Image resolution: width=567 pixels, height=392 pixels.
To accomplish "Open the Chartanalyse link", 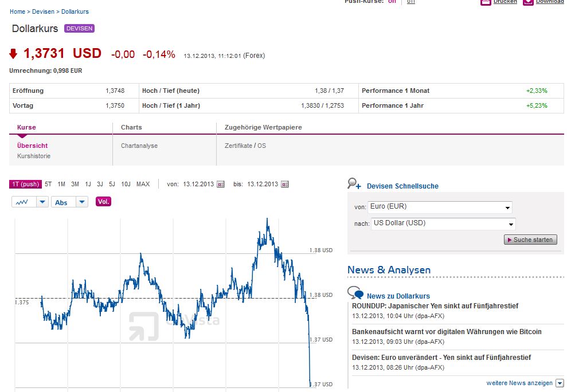I will coord(139,146).
